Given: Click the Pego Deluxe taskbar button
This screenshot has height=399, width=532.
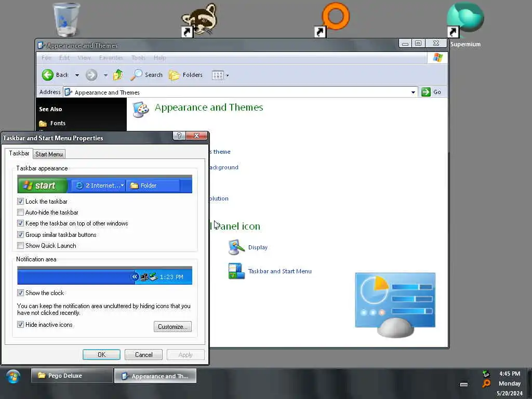Looking at the screenshot, I should [72, 376].
